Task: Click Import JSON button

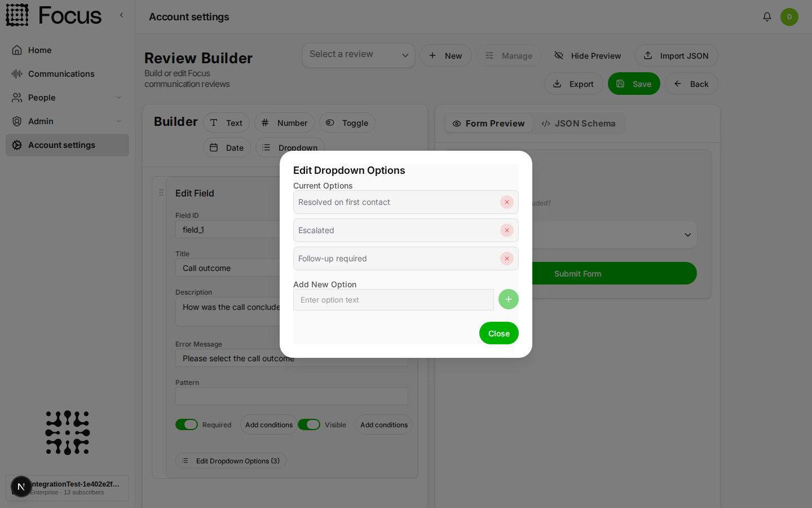Action: (x=676, y=55)
